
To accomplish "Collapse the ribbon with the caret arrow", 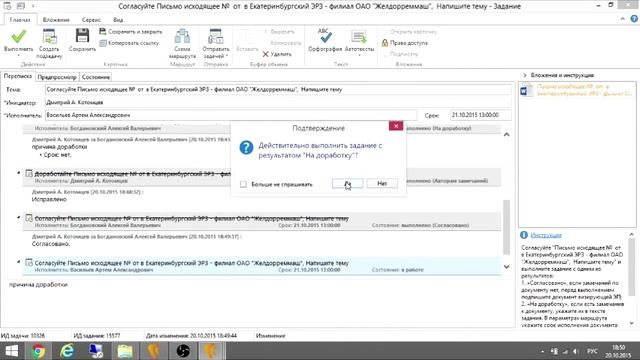I will pyautogui.click(x=622, y=19).
